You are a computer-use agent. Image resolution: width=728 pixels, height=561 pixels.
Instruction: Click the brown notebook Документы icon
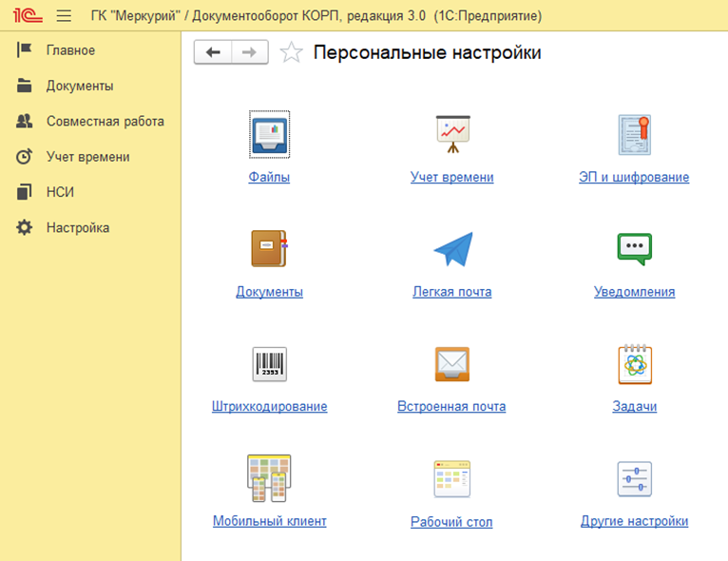click(x=269, y=248)
